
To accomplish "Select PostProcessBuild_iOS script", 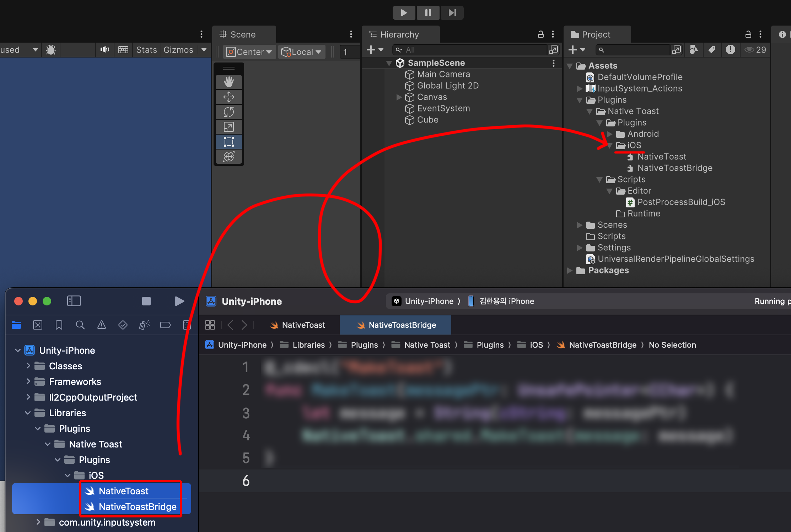I will [x=676, y=202].
